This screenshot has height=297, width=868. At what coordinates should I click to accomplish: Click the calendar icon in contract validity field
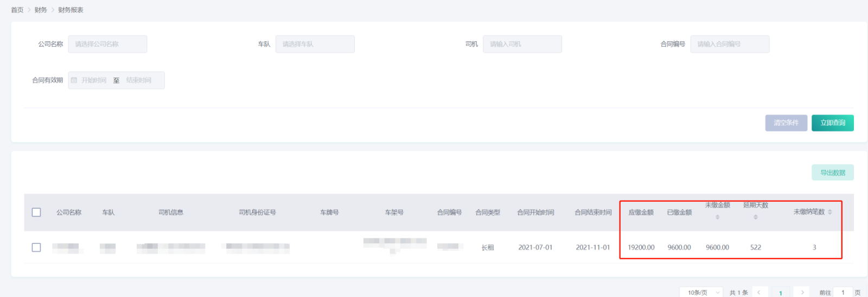[x=74, y=80]
